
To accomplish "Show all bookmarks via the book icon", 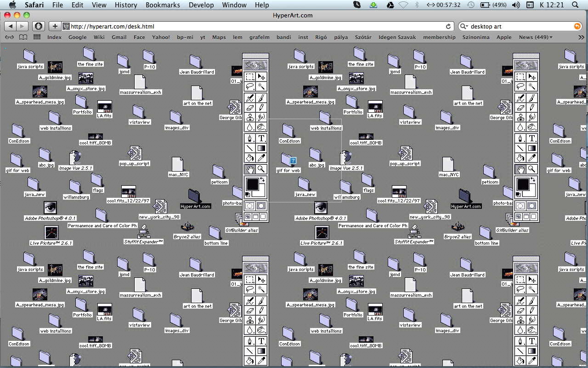I will [x=23, y=37].
